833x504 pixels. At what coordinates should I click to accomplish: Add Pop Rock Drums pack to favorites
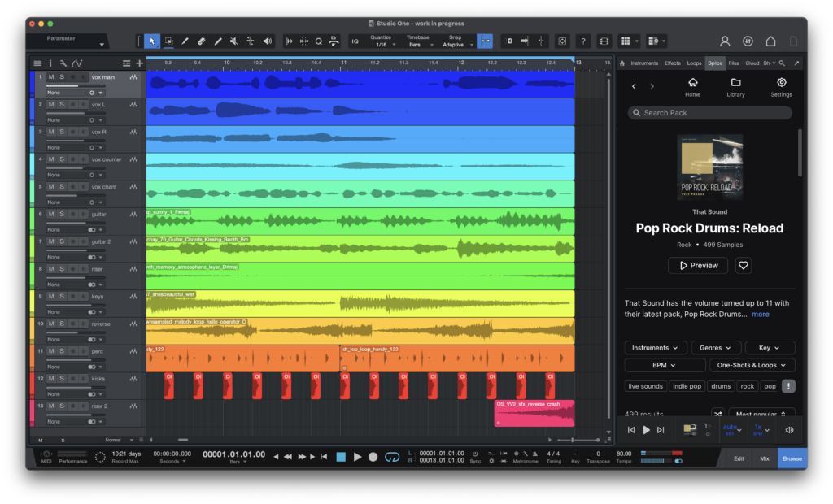click(x=744, y=266)
